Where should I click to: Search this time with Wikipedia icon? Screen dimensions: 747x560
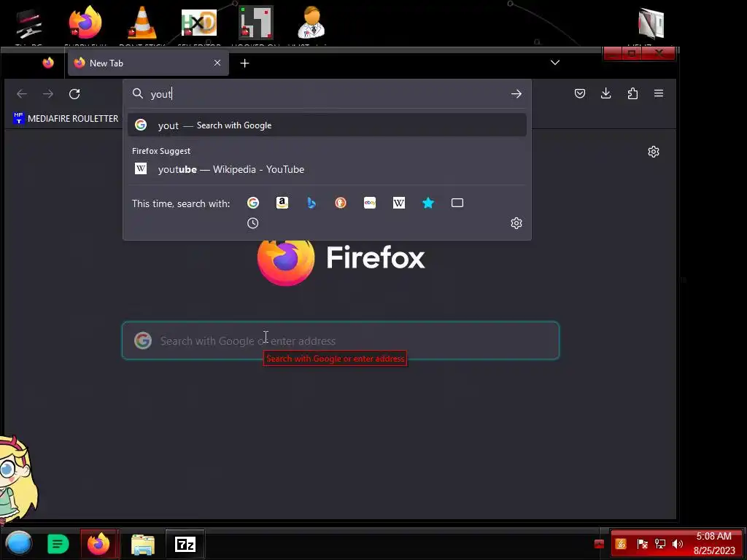399,203
